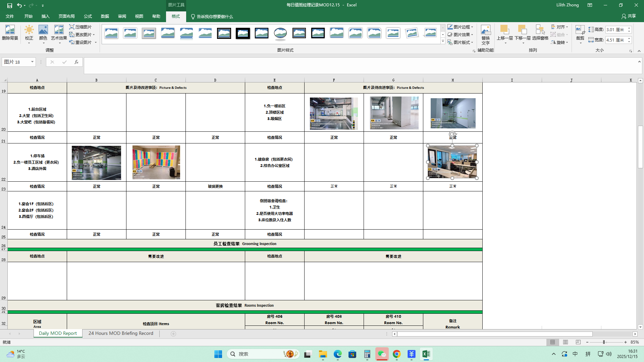Image resolution: width=644 pixels, height=362 pixels.
Task: Open the Corrections (校正) tool
Action: pyautogui.click(x=29, y=33)
